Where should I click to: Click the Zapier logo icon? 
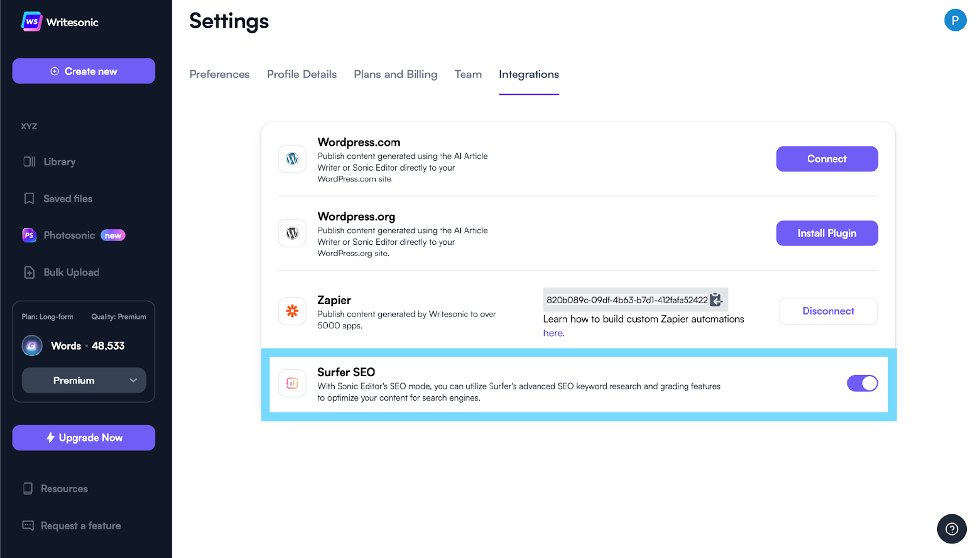click(x=292, y=311)
